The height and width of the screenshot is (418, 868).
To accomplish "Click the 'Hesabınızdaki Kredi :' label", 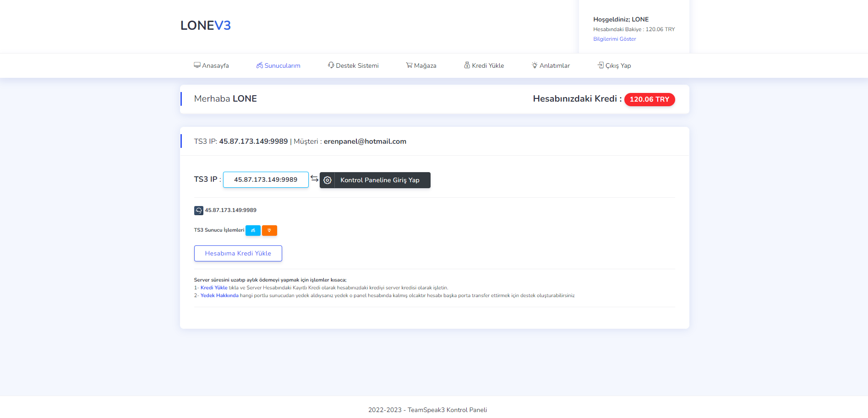I will click(x=577, y=99).
